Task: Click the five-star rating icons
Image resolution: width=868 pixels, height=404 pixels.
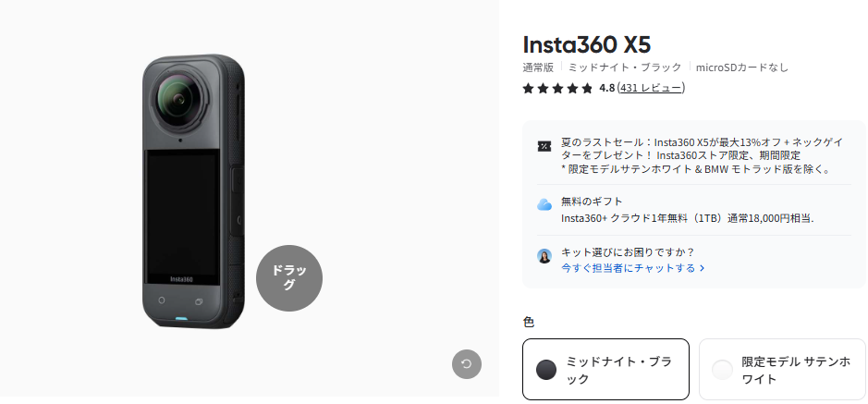Action: coord(557,88)
